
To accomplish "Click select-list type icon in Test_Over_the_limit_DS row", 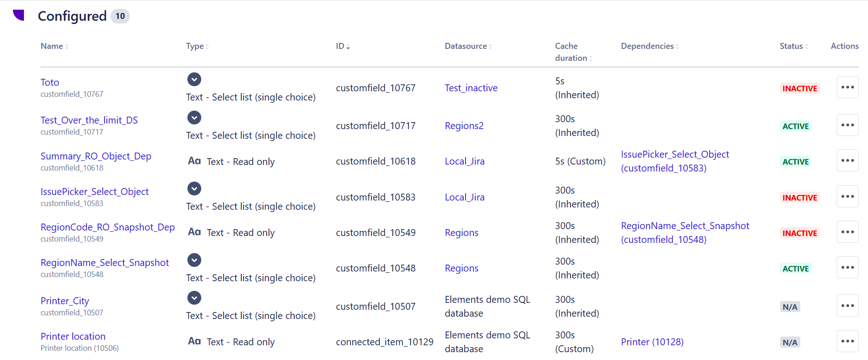I will (194, 118).
